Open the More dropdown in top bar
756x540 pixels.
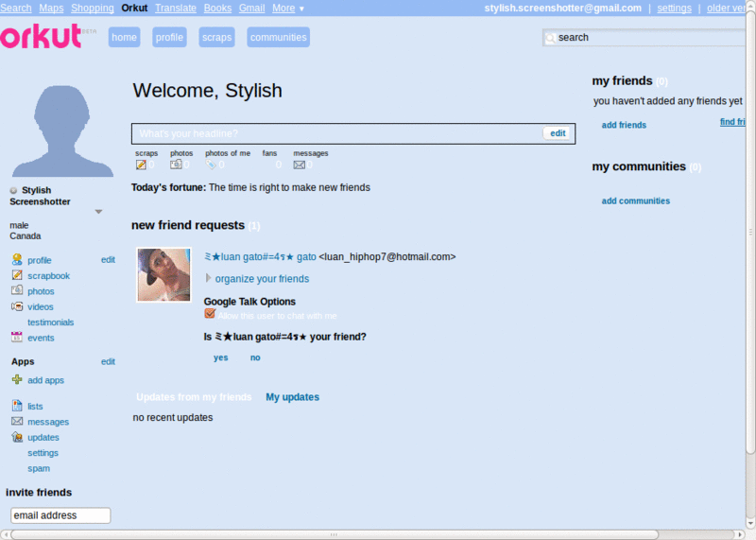(x=288, y=9)
